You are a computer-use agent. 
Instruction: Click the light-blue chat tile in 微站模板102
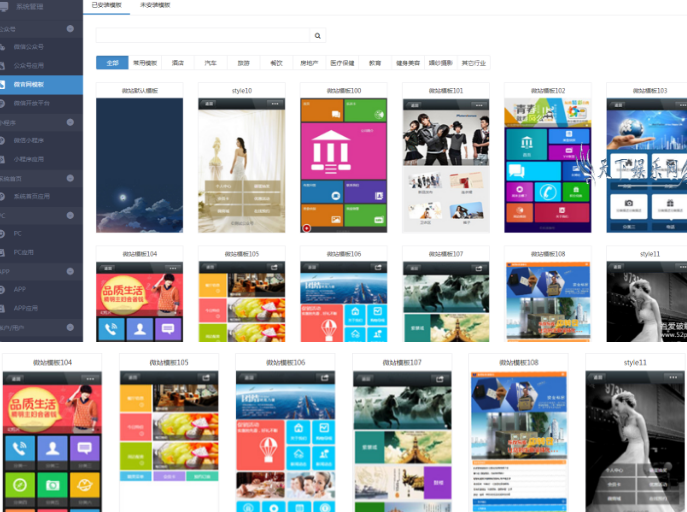coord(533,171)
